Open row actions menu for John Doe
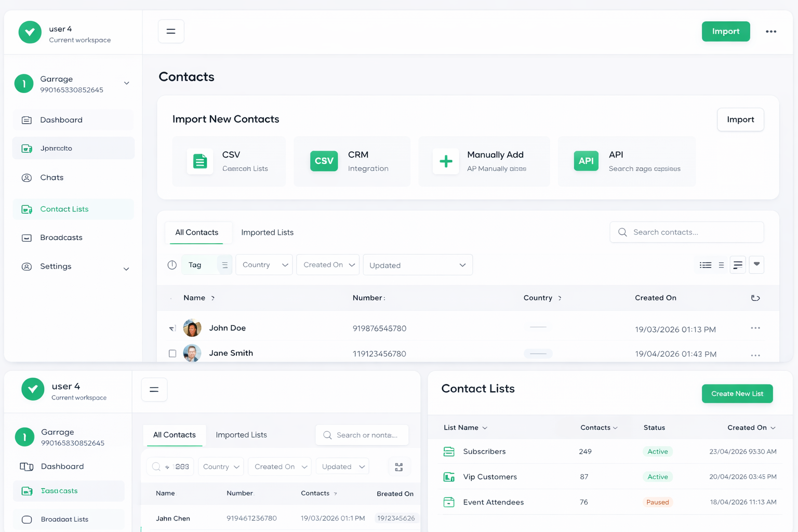The width and height of the screenshot is (798, 532). click(755, 328)
